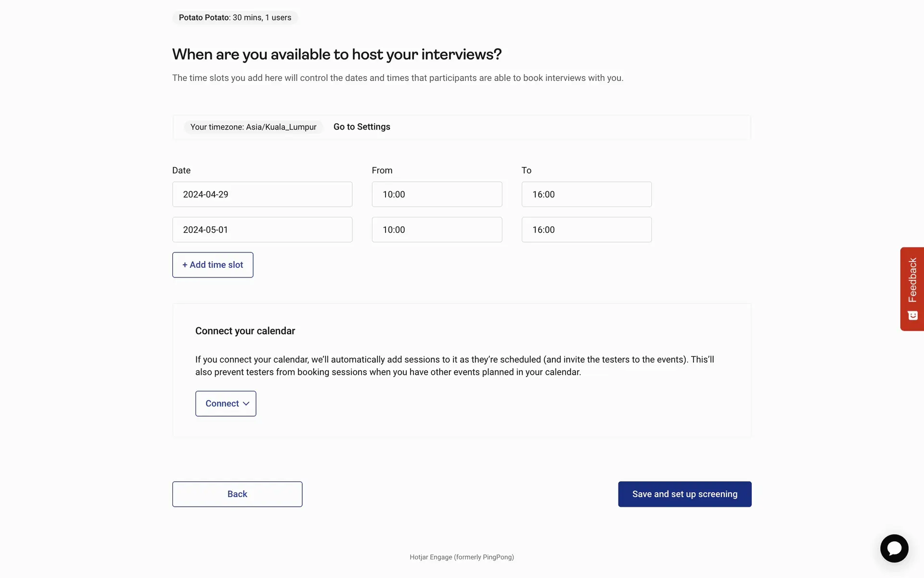Click the 2024-05-01 date field
This screenshot has height=578, width=924.
262,230
